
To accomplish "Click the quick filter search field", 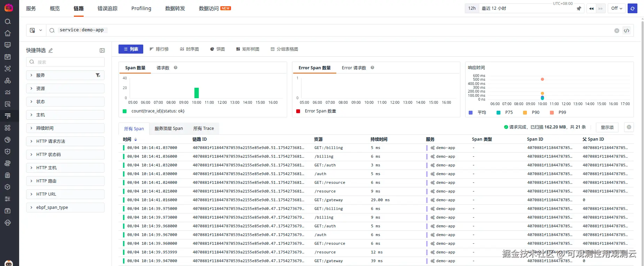I will click(65, 62).
